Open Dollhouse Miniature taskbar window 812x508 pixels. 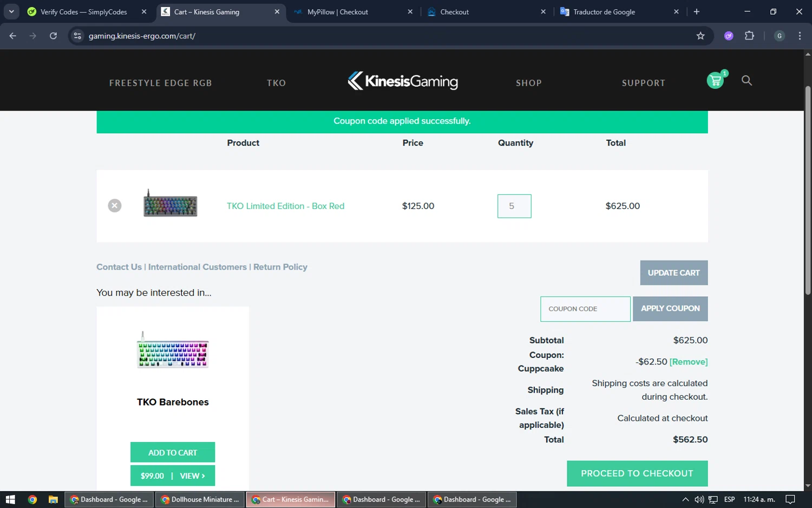[200, 499]
